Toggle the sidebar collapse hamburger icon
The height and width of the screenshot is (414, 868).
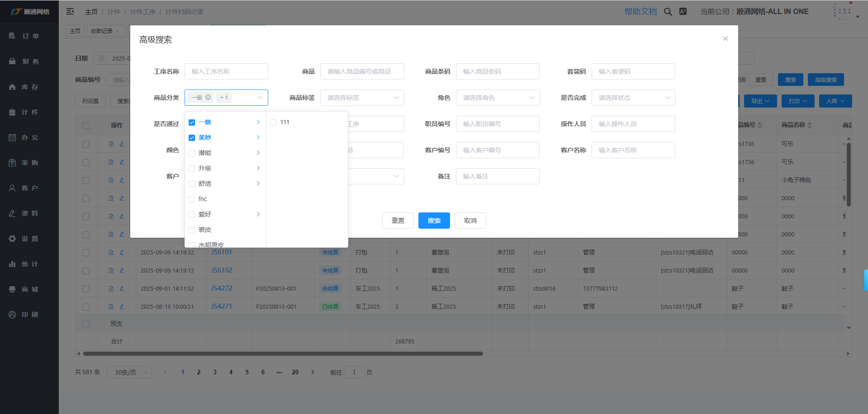click(x=70, y=11)
